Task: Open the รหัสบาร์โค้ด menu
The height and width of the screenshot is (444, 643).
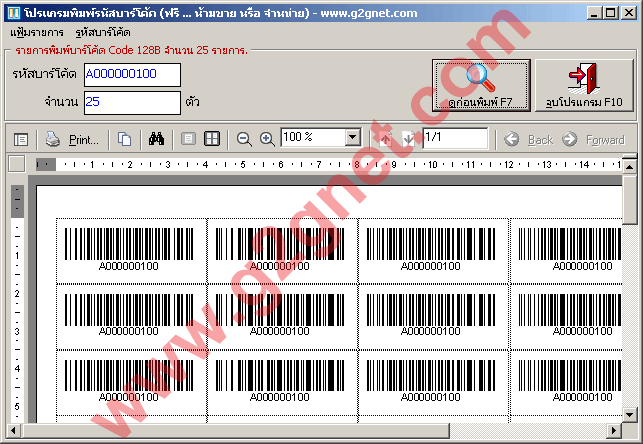Action: coord(103,32)
